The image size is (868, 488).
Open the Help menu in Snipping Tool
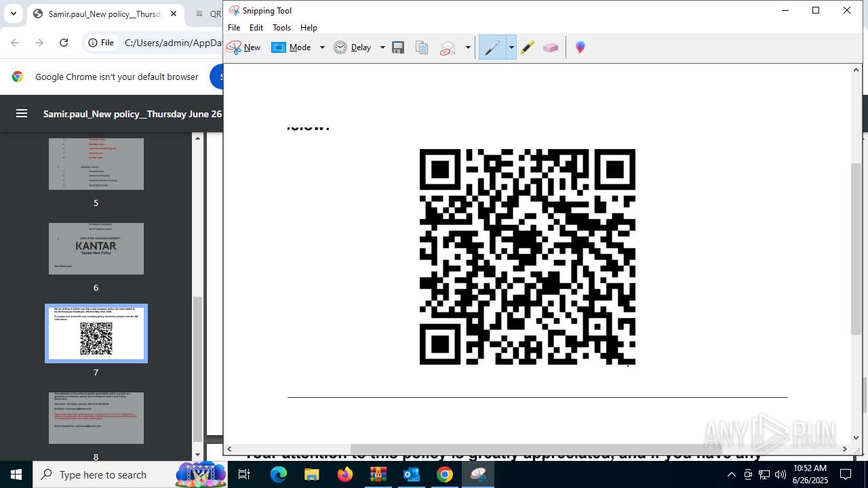309,28
